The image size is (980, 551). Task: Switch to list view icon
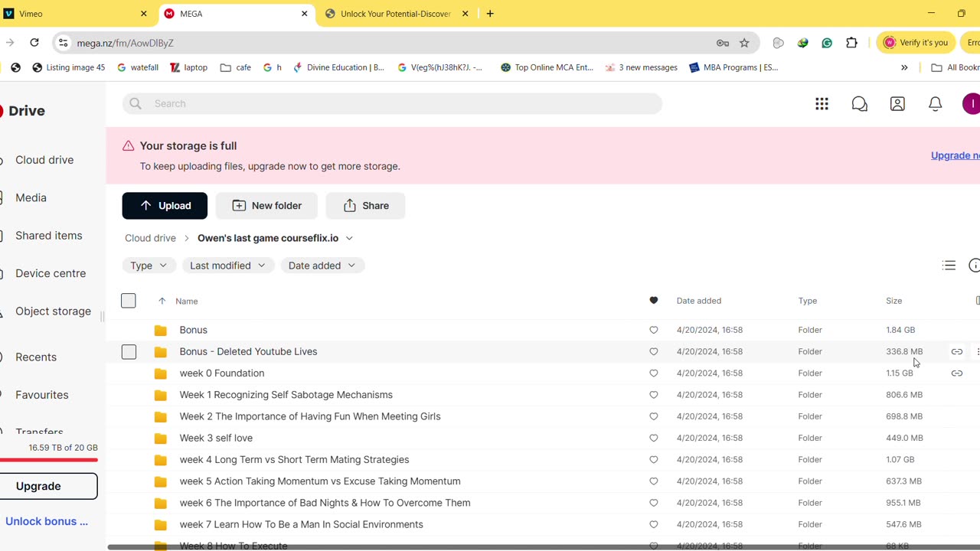point(949,266)
